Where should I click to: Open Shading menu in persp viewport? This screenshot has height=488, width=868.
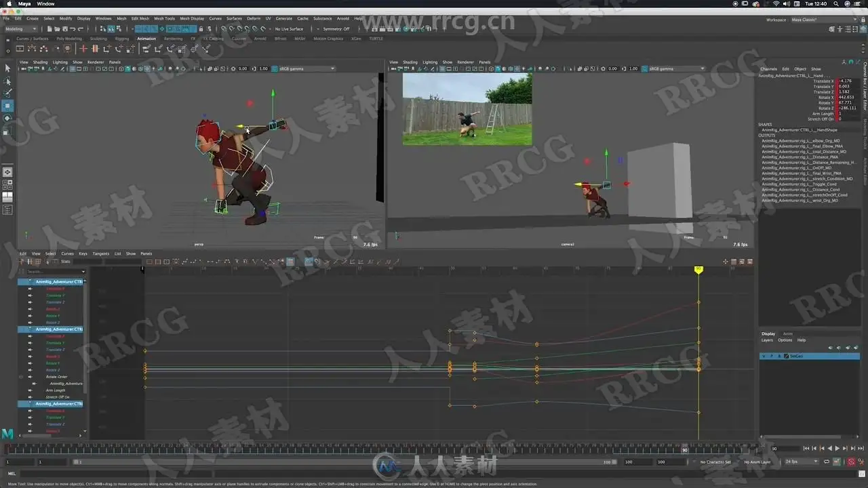click(x=41, y=62)
